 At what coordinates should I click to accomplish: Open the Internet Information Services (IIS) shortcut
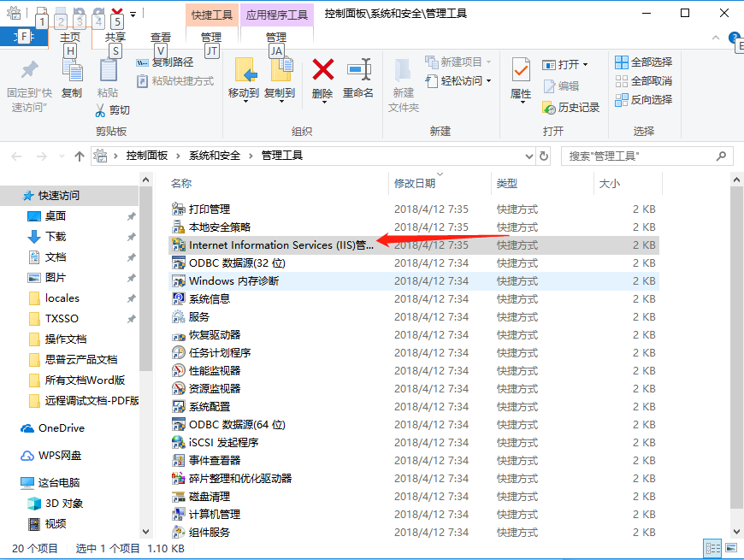coord(280,245)
